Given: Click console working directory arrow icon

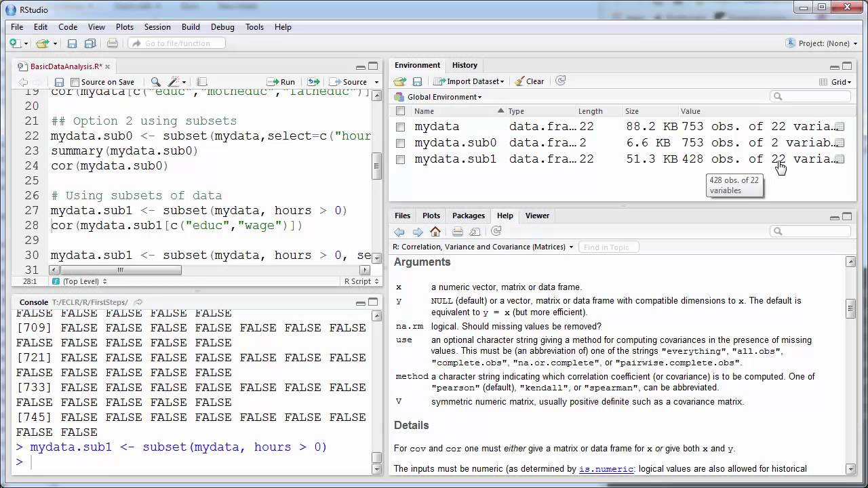Looking at the screenshot, I should pos(138,302).
